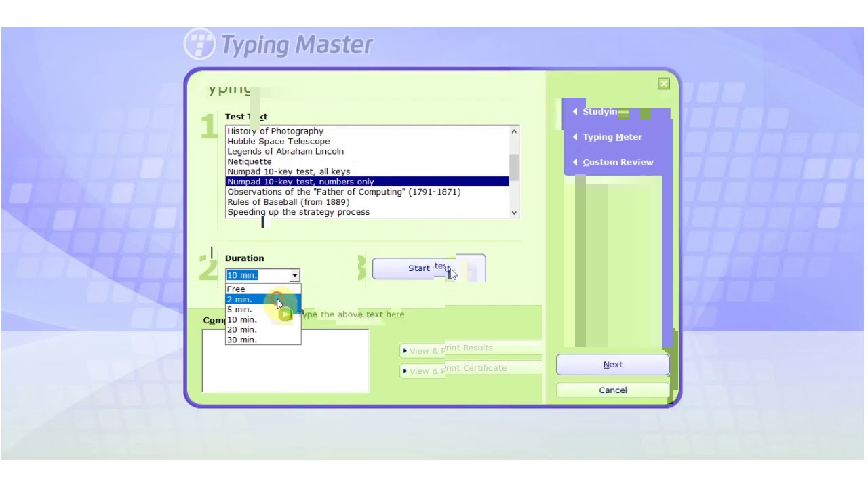Viewport: 868px width, 488px height.
Task: Select 'Legends of Abraham Lincoln' test text
Action: [367, 151]
